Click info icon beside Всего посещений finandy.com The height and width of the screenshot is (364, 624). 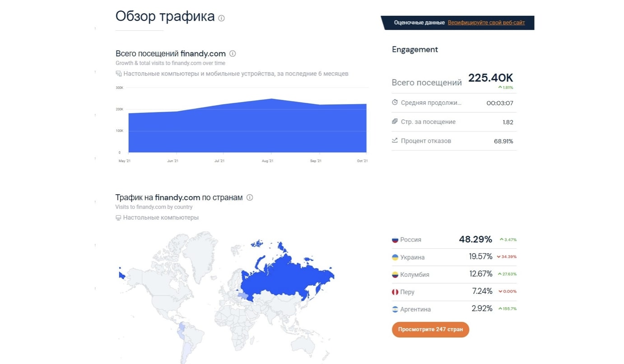[233, 53]
